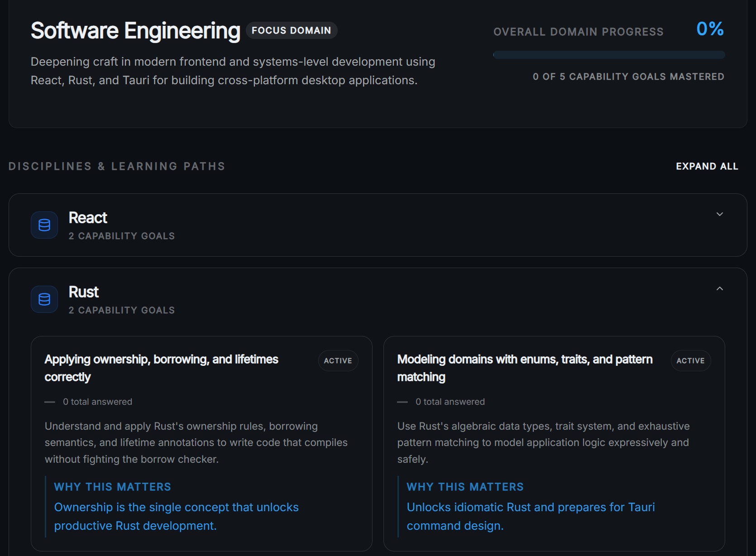Screen dimensions: 756x556
Task: Click the Software Engineering title
Action: tap(135, 31)
